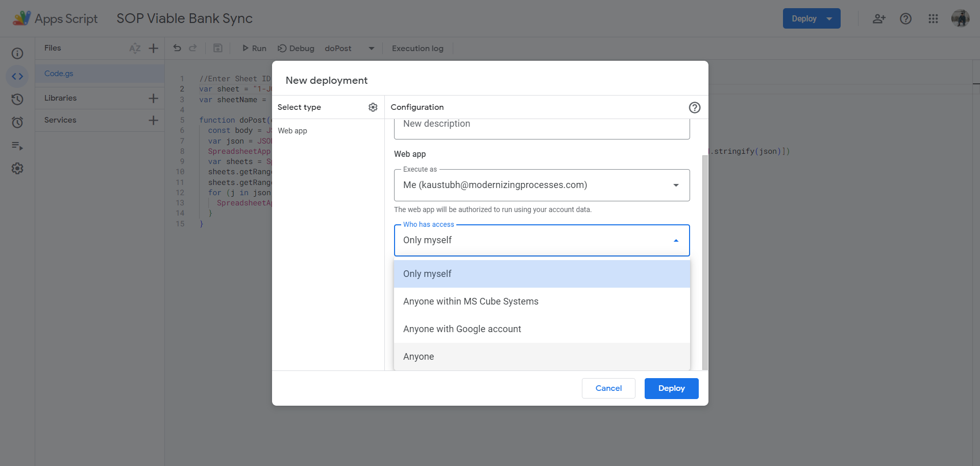
Task: Open the Google apps grid icon
Action: 933,18
